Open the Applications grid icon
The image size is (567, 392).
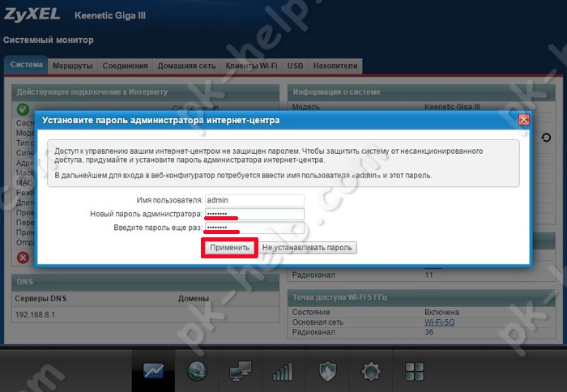click(x=415, y=372)
